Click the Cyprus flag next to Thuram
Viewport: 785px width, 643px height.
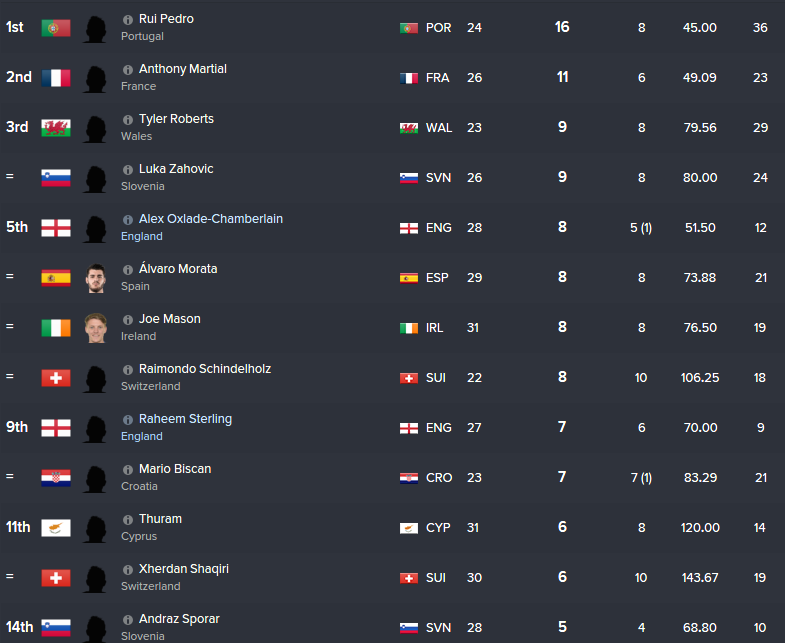(56, 528)
